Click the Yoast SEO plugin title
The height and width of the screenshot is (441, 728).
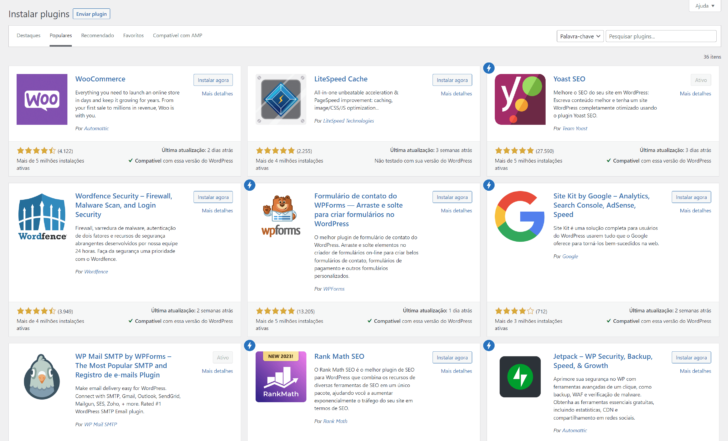(x=569, y=79)
